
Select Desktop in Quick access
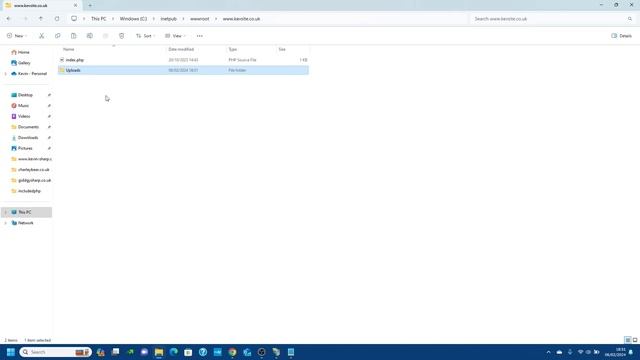25,95
